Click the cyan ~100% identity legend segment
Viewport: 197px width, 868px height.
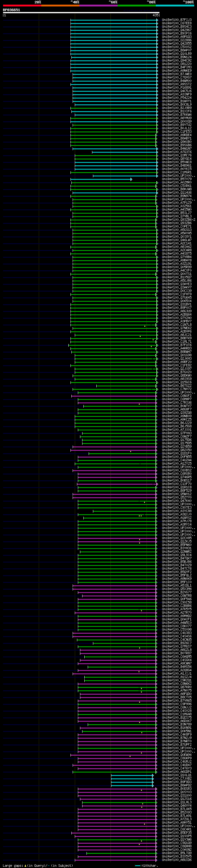(175, 6)
